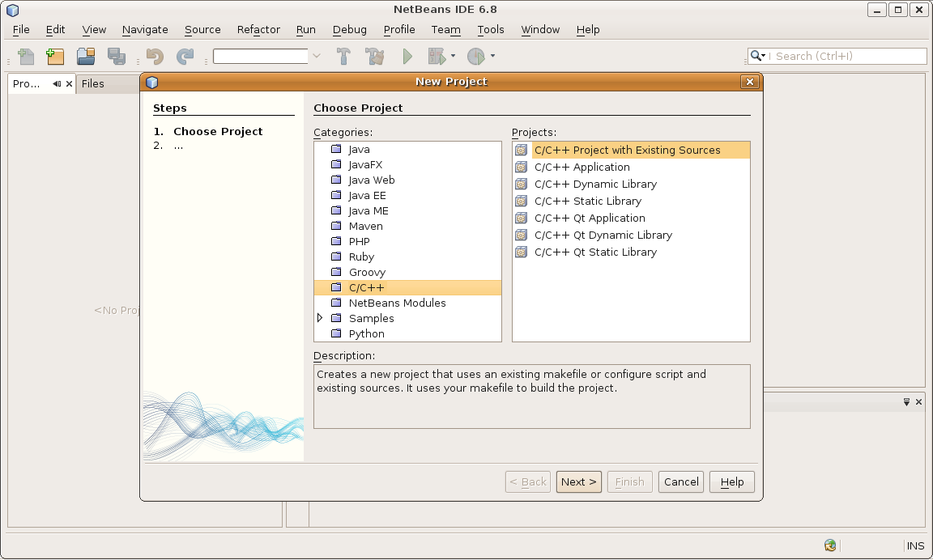The height and width of the screenshot is (560, 933).
Task: Select C/C++ Qt Static Library project
Action: pos(631,252)
